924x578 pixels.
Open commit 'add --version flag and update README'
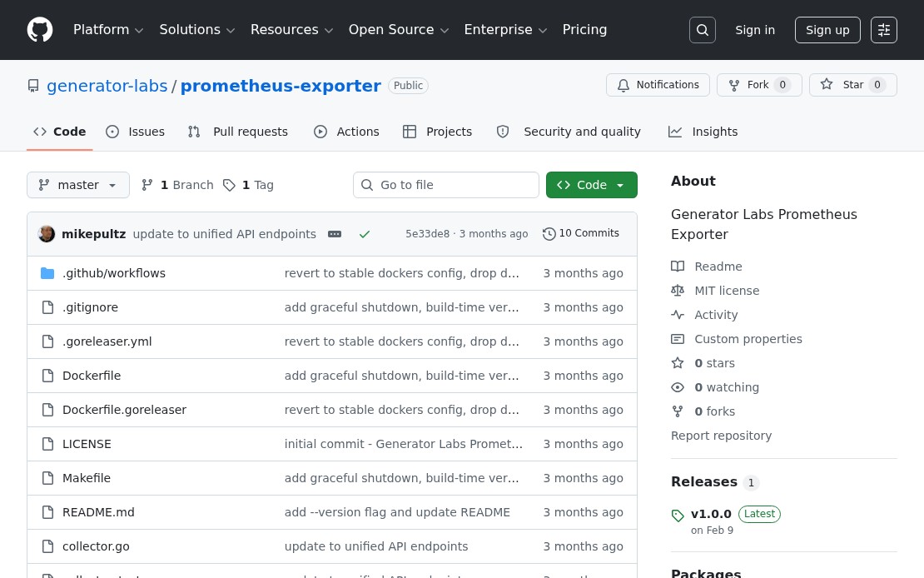(397, 512)
